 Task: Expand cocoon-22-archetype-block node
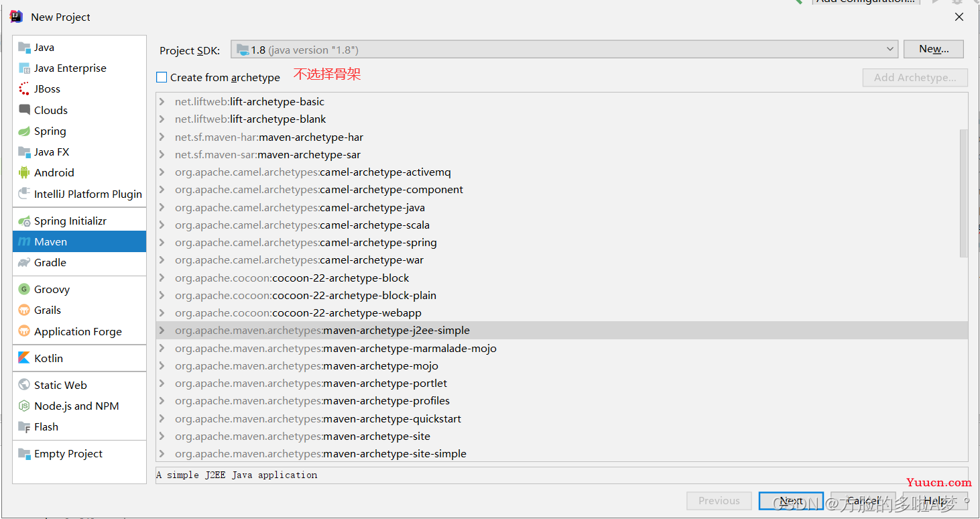click(162, 278)
